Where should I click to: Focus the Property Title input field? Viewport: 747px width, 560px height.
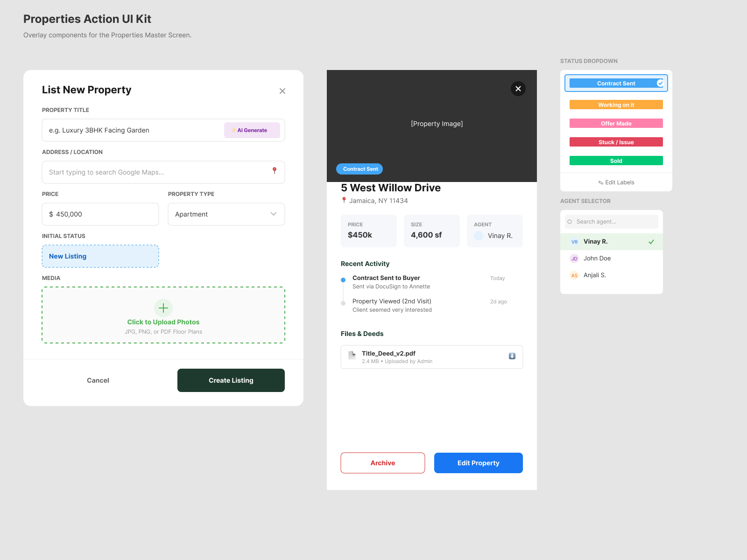(x=163, y=130)
